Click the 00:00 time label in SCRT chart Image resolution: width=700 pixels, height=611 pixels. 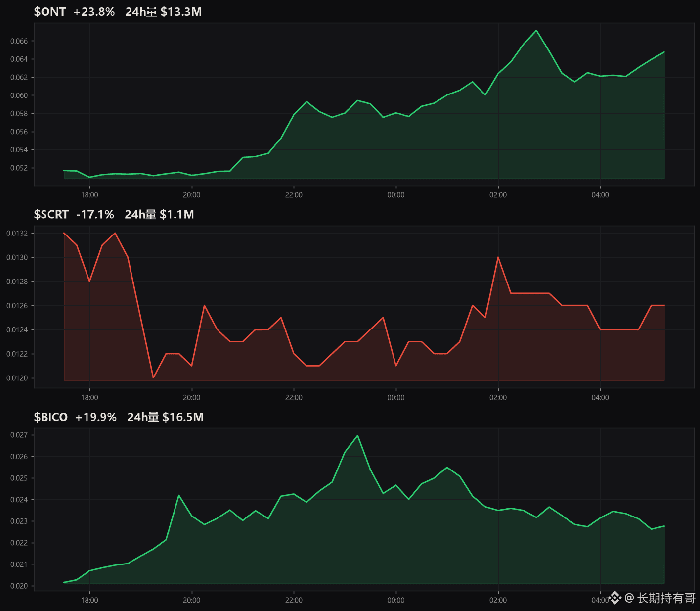tap(396, 398)
